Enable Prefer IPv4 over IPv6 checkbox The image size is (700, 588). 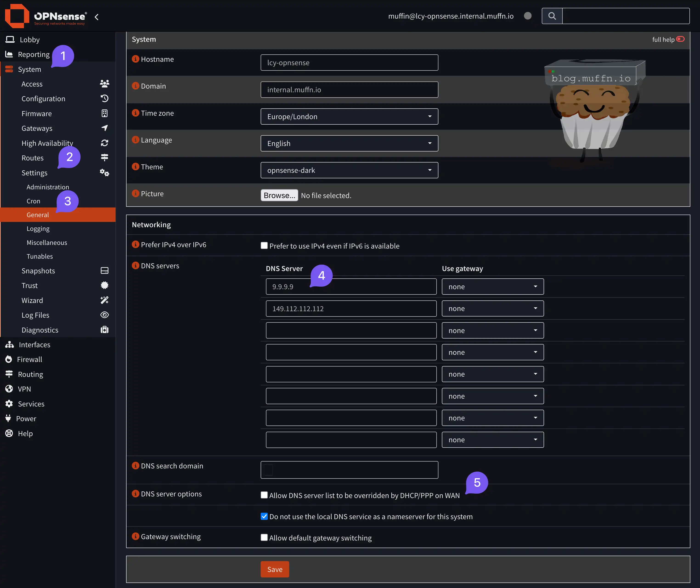pyautogui.click(x=264, y=246)
